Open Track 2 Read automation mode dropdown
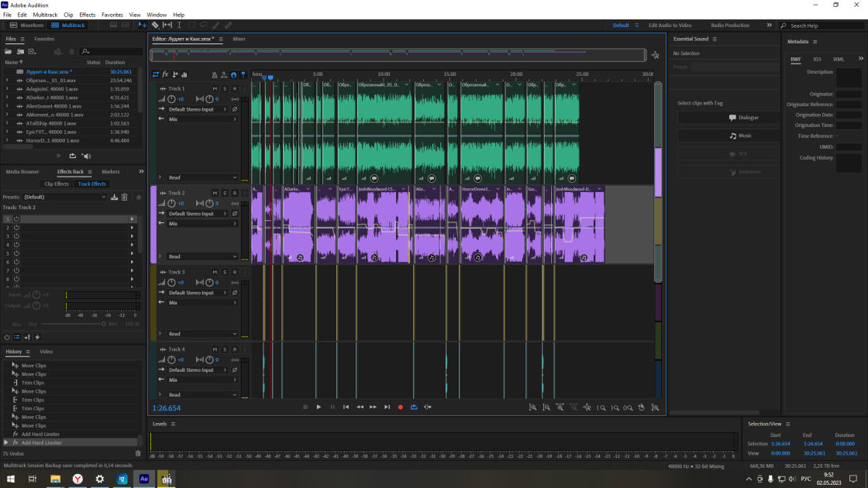This screenshot has height=488, width=868. pos(202,256)
